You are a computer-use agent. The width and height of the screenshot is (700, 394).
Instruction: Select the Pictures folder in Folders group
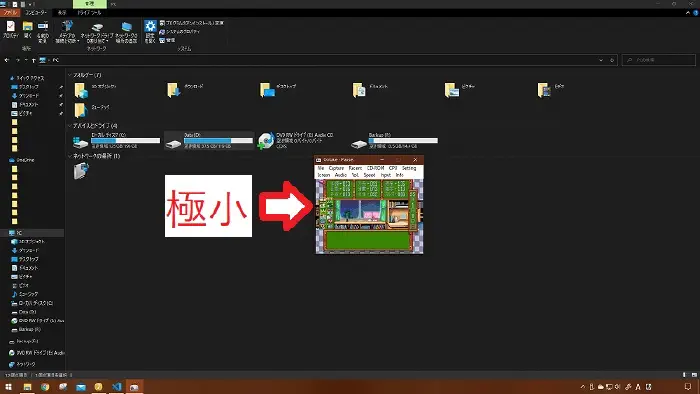coord(461,90)
